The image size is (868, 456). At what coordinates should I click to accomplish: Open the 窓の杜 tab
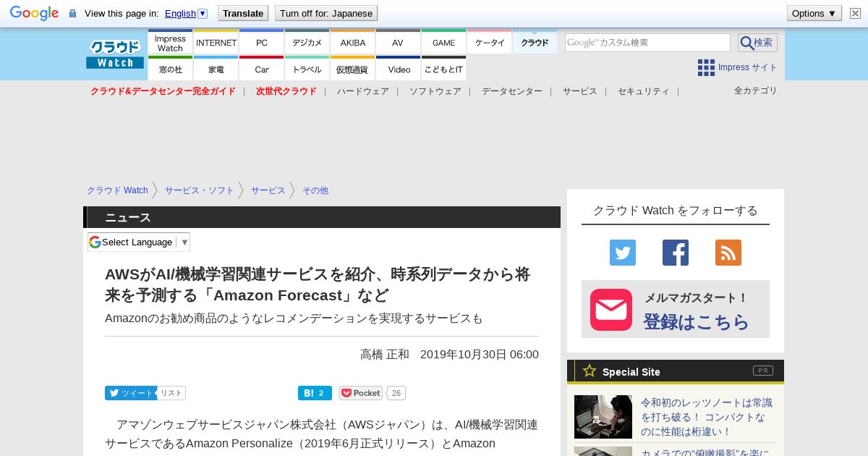pyautogui.click(x=170, y=69)
